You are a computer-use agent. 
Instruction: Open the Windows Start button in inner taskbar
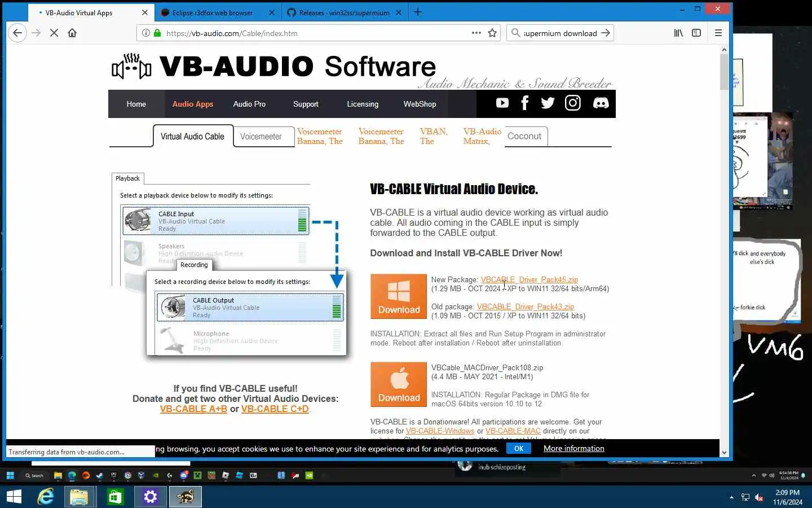pyautogui.click(x=14, y=497)
